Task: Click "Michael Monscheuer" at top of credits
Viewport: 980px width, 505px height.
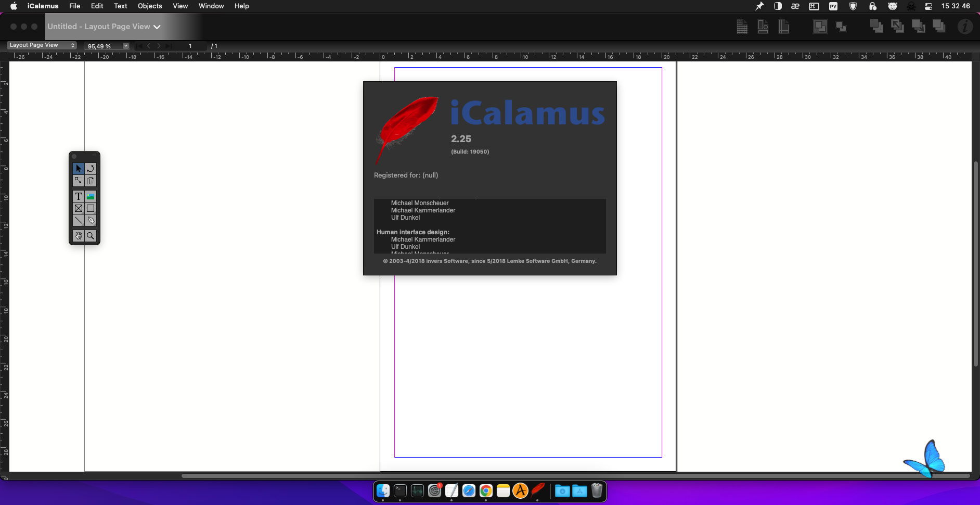Action: coord(420,203)
